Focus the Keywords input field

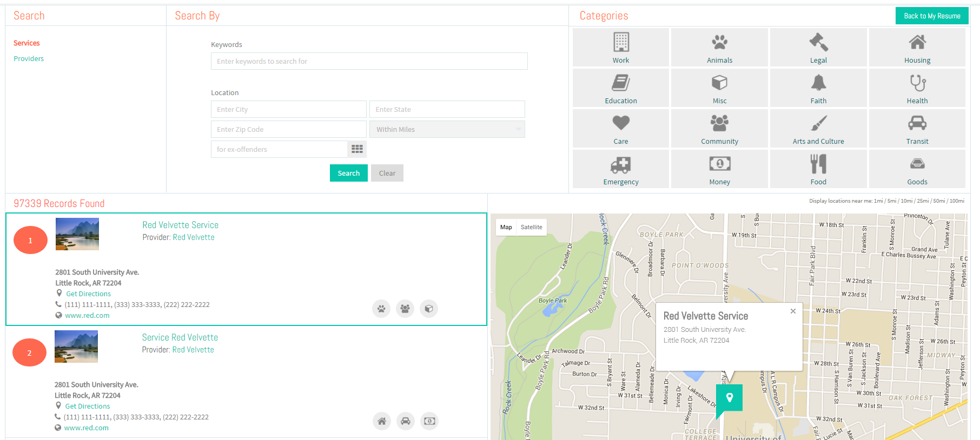click(x=369, y=61)
